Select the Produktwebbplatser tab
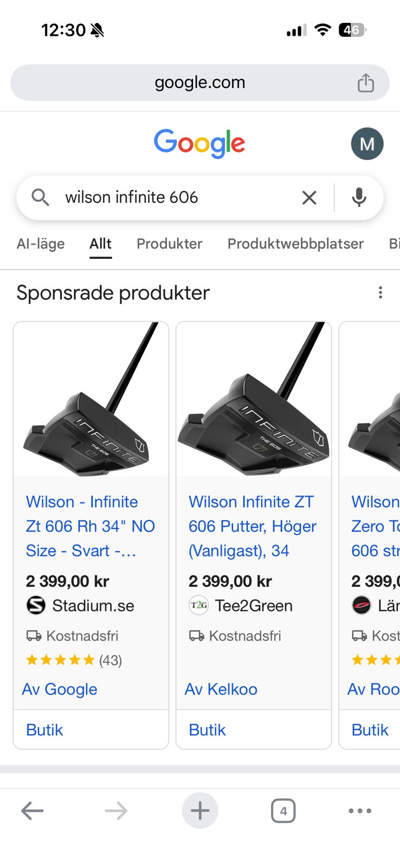 click(295, 244)
